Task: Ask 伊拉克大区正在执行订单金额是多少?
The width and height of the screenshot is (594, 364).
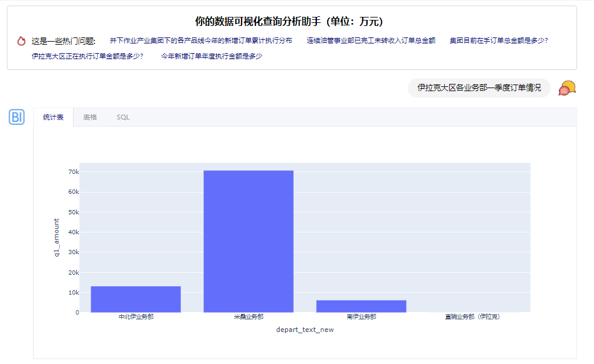Action: coord(88,56)
